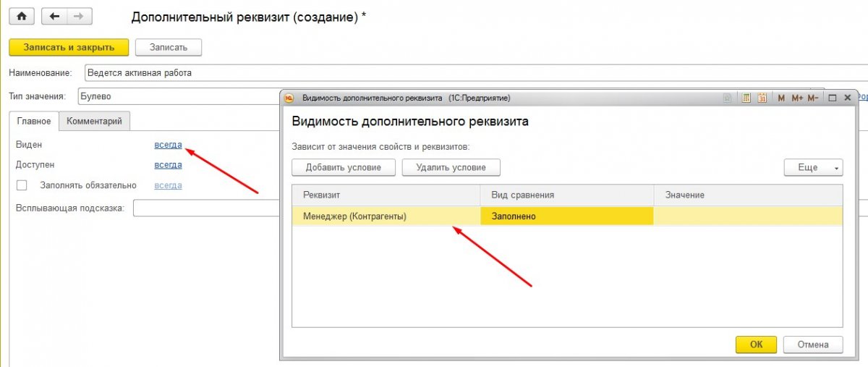Click the empty 'Значение' cell in the Менеджер row
This screenshot has width=868, height=367.
[x=748, y=216]
